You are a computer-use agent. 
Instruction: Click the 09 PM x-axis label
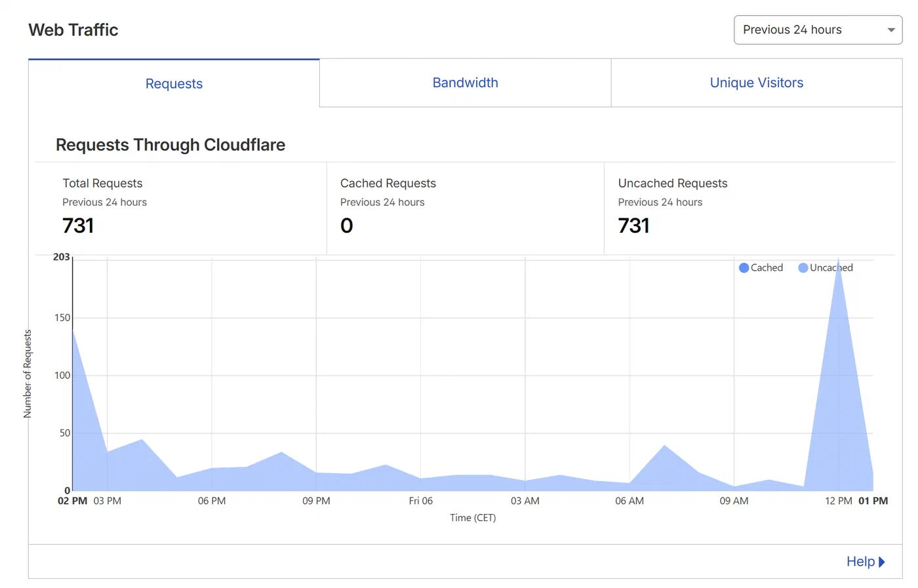pyautogui.click(x=316, y=501)
